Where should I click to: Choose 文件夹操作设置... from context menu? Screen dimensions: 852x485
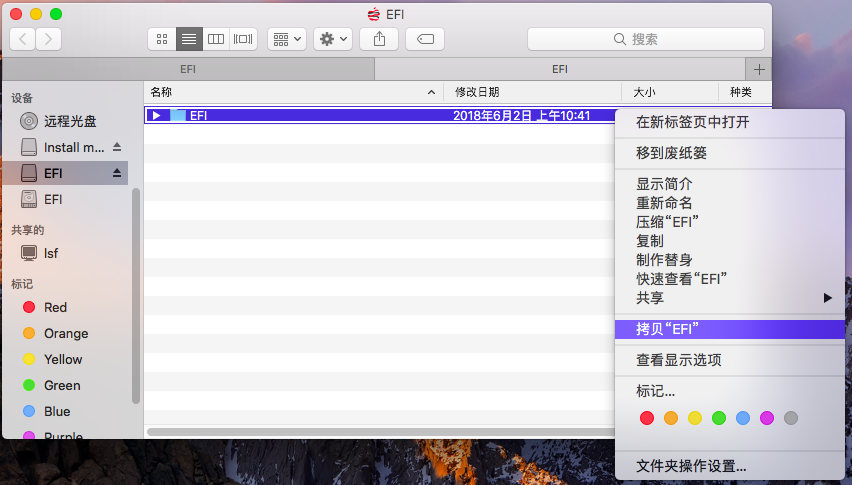(730, 466)
